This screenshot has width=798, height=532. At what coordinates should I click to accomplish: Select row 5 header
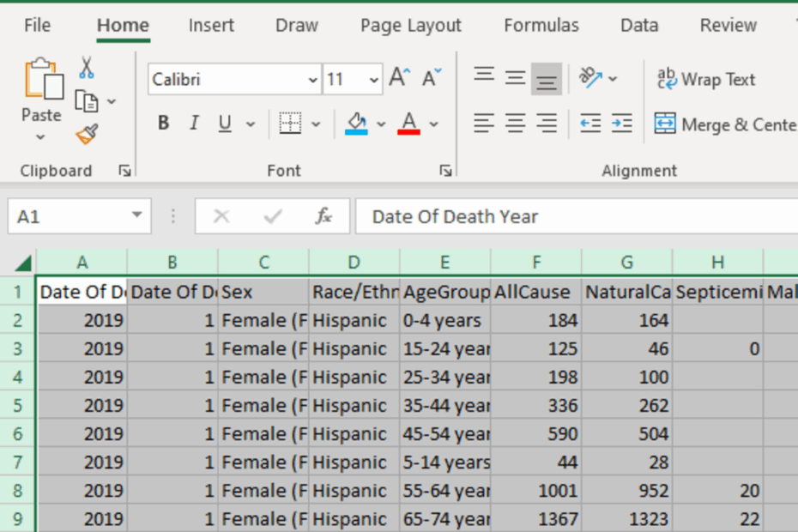(18, 405)
